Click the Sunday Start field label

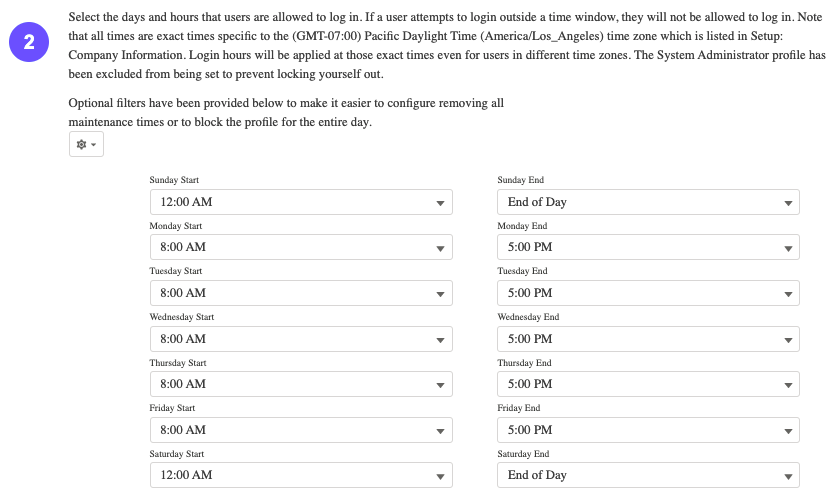(174, 180)
